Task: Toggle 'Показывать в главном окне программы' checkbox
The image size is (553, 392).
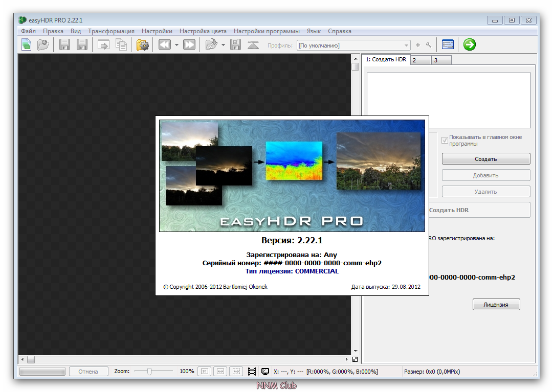Action: pyautogui.click(x=445, y=140)
